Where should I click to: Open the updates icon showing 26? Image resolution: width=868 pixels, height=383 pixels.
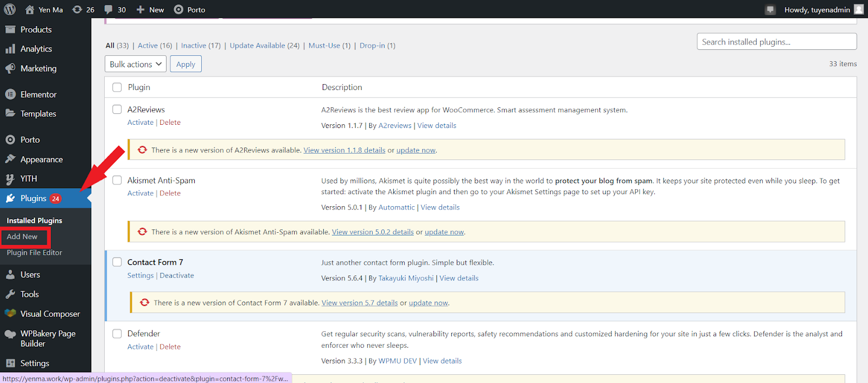pyautogui.click(x=77, y=9)
